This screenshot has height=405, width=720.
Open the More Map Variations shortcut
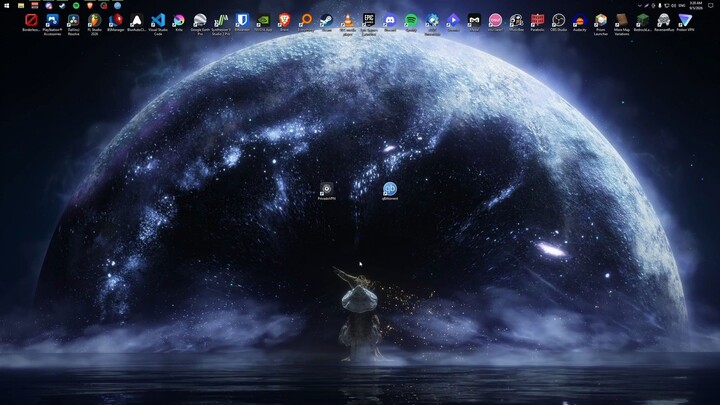click(622, 23)
